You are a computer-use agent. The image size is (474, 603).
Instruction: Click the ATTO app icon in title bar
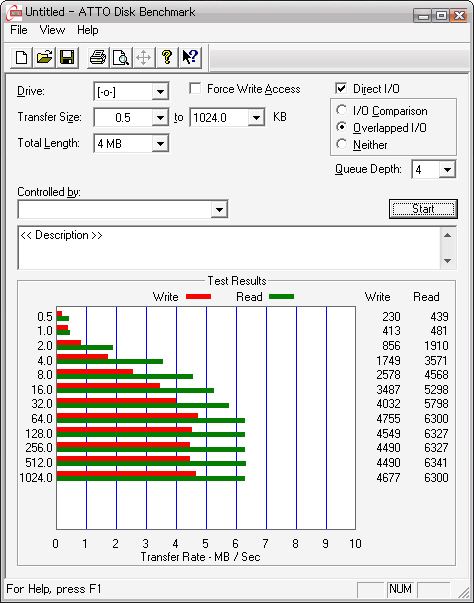click(x=15, y=12)
